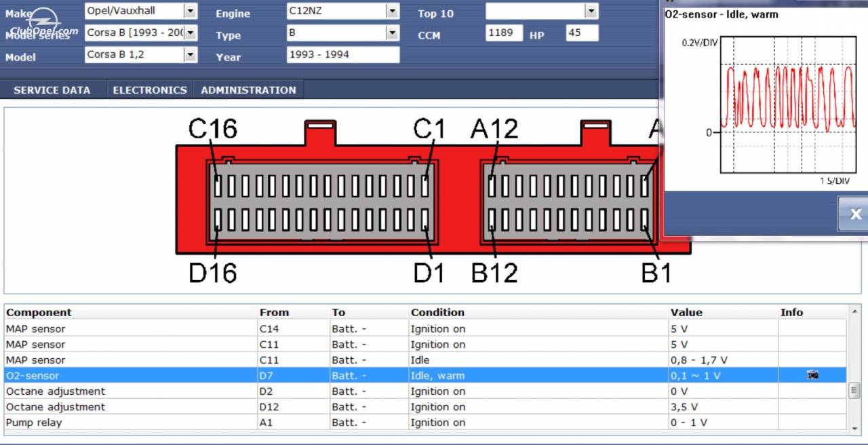
Task: Sort by the From column header
Action: coord(274,312)
